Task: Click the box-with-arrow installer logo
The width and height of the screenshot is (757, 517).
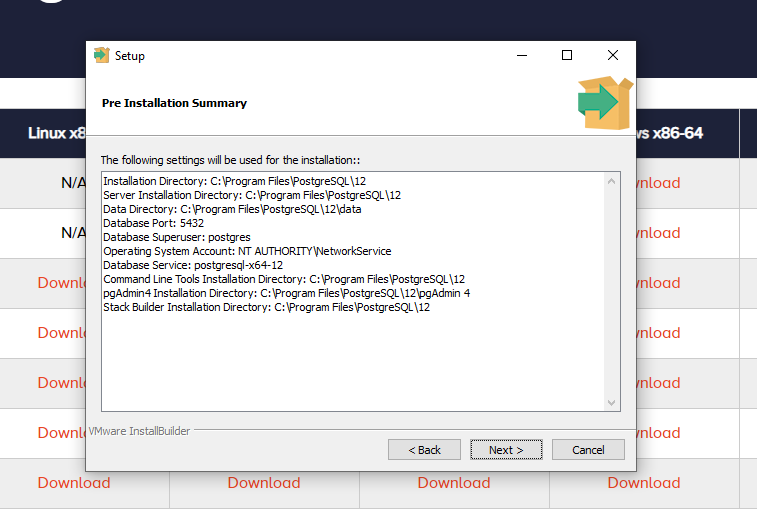Action: click(605, 103)
